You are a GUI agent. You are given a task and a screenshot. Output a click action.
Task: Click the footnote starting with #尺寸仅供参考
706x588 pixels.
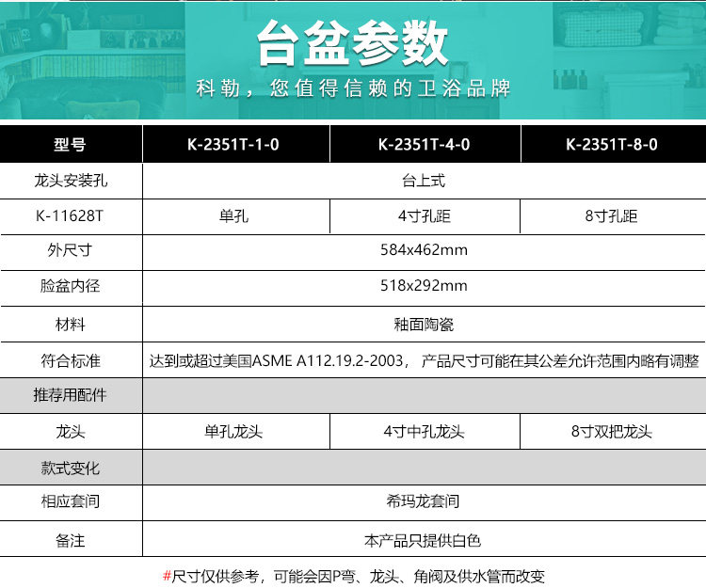[x=353, y=577]
